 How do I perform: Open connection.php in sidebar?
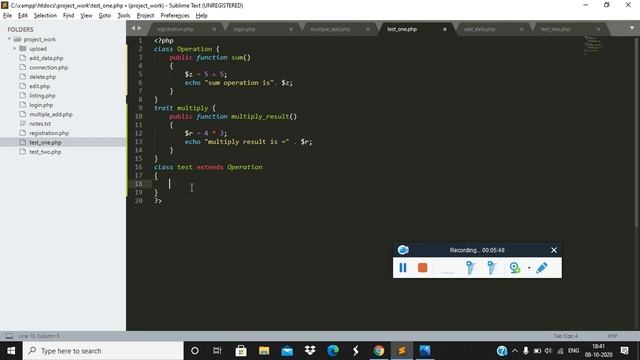pos(49,67)
